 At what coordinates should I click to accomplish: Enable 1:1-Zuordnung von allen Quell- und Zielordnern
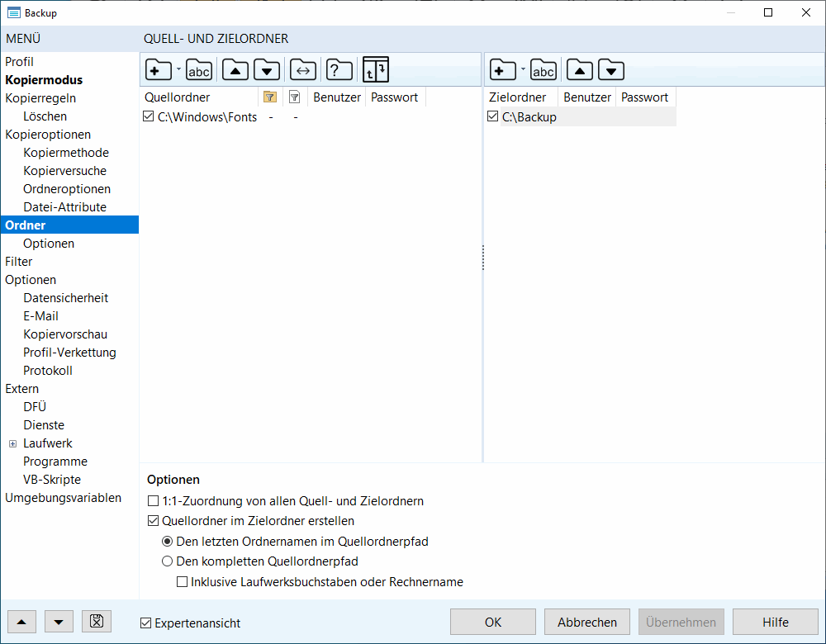pos(153,501)
